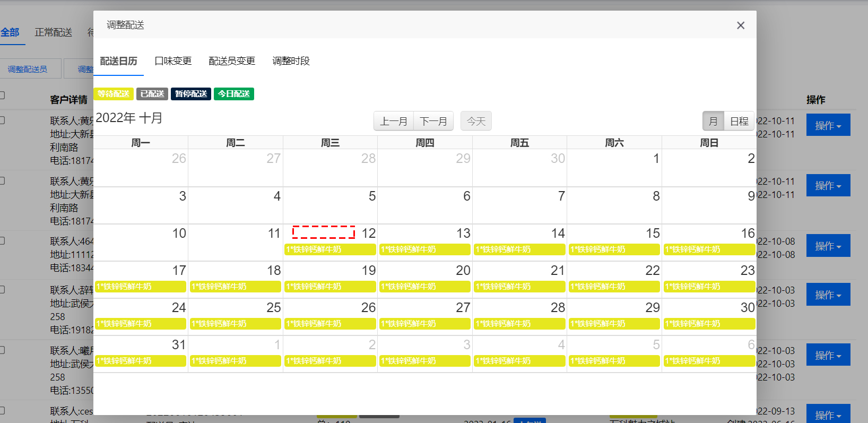Open the third row 操作 dropdown
The image size is (868, 423).
tap(828, 246)
